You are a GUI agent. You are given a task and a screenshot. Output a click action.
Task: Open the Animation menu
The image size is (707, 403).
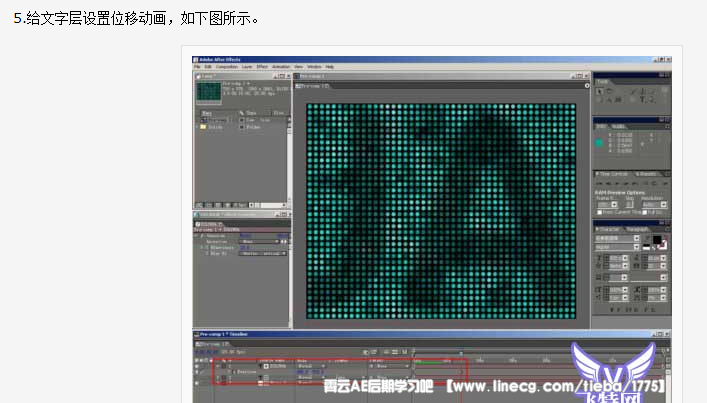click(x=281, y=67)
